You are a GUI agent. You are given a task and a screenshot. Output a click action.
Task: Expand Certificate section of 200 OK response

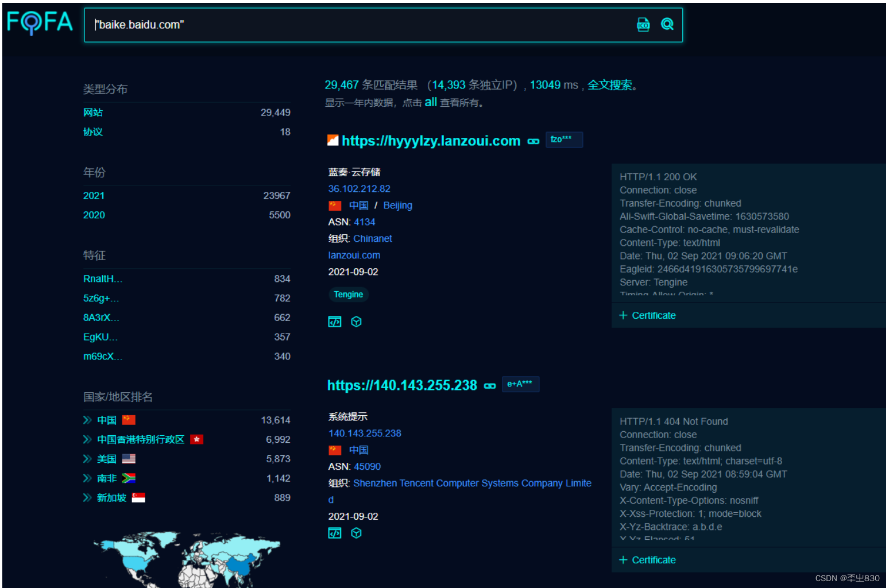647,315
